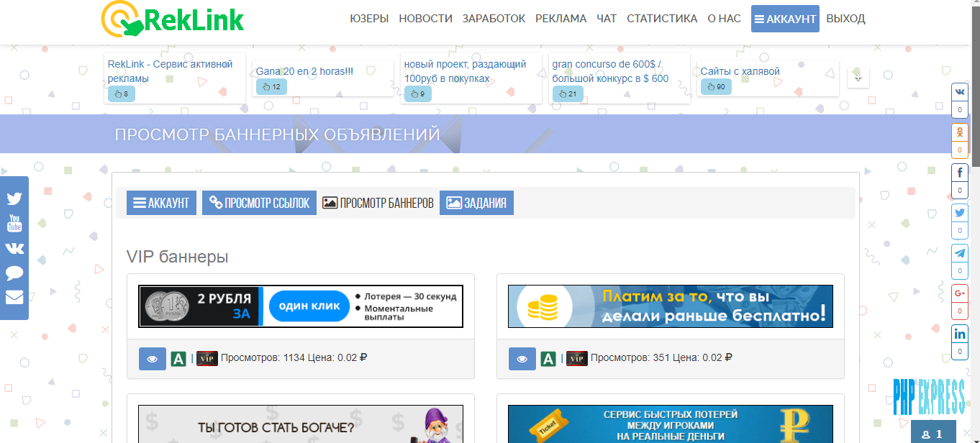Screen dimensions: 980x443
Task: Click the like counter showing 21
Action: point(568,93)
